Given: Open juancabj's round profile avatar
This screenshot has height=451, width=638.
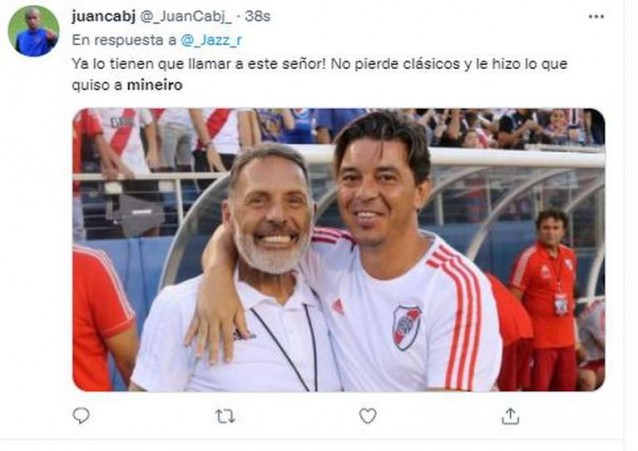Looking at the screenshot, I should pos(34,31).
